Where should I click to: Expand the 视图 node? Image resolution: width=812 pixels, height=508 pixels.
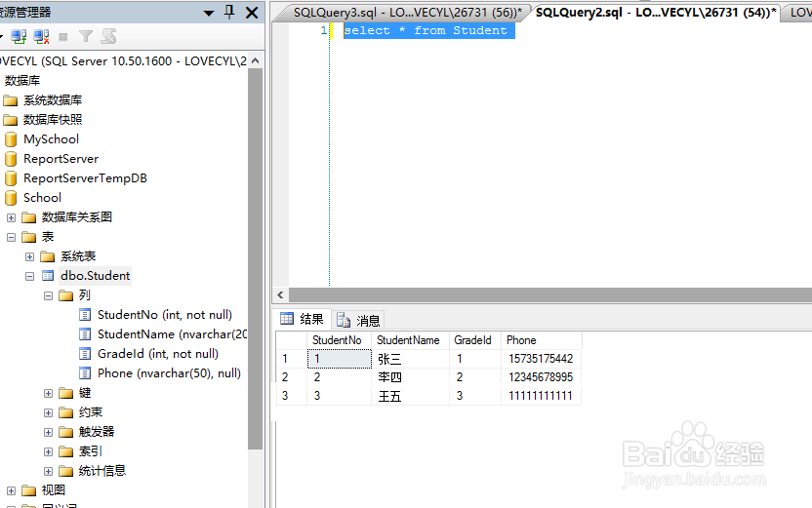tap(11, 490)
